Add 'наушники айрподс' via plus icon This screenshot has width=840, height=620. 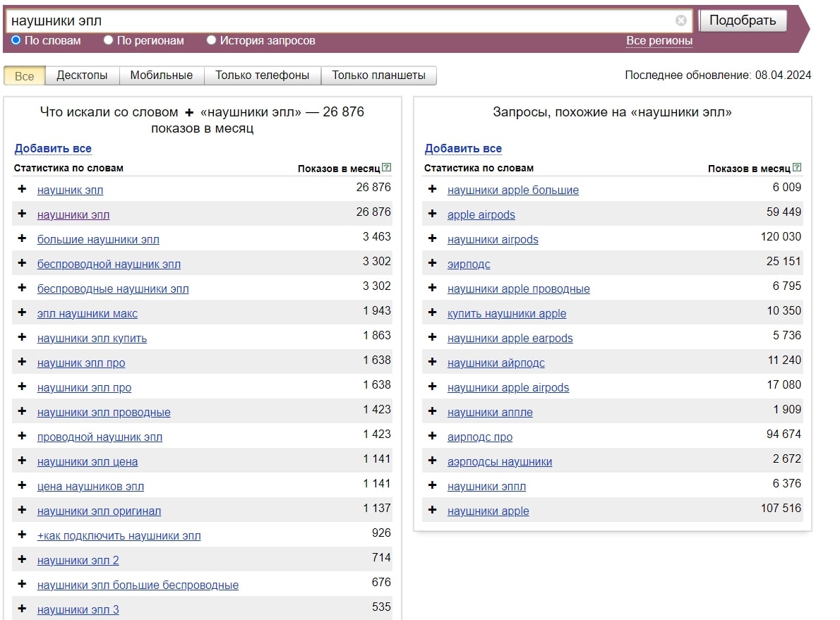coord(432,362)
